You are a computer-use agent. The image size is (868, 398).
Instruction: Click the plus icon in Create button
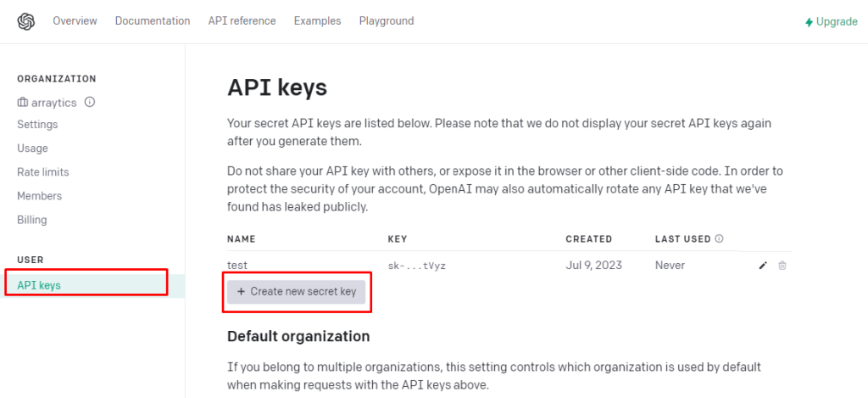pos(241,292)
